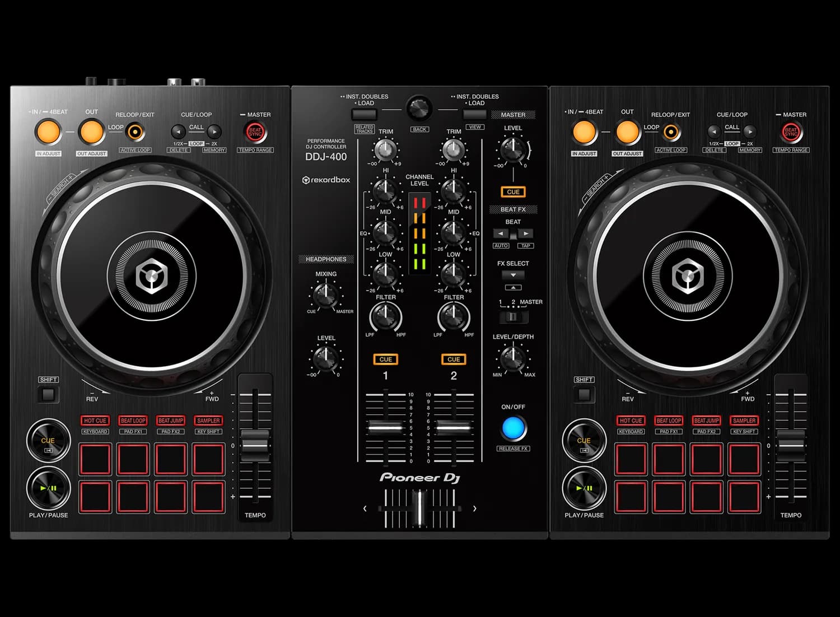Click the channel 1 HI EQ knob
Image resolution: width=840 pixels, height=617 pixels.
(385, 191)
